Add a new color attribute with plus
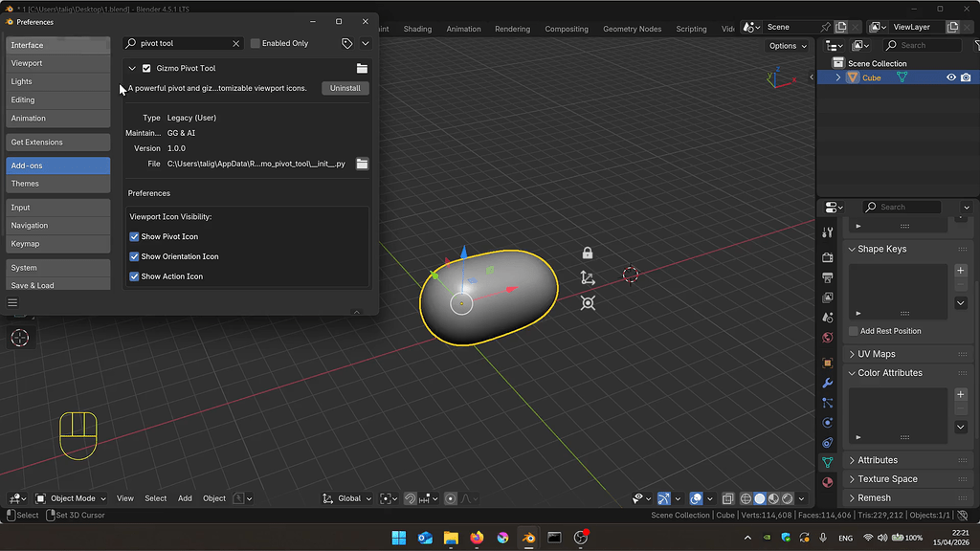The height and width of the screenshot is (551, 980). [961, 394]
